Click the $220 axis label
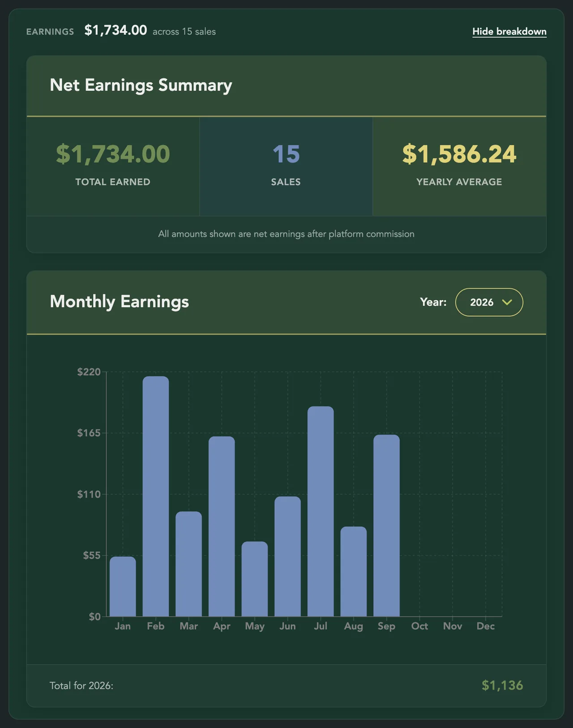 click(x=89, y=372)
